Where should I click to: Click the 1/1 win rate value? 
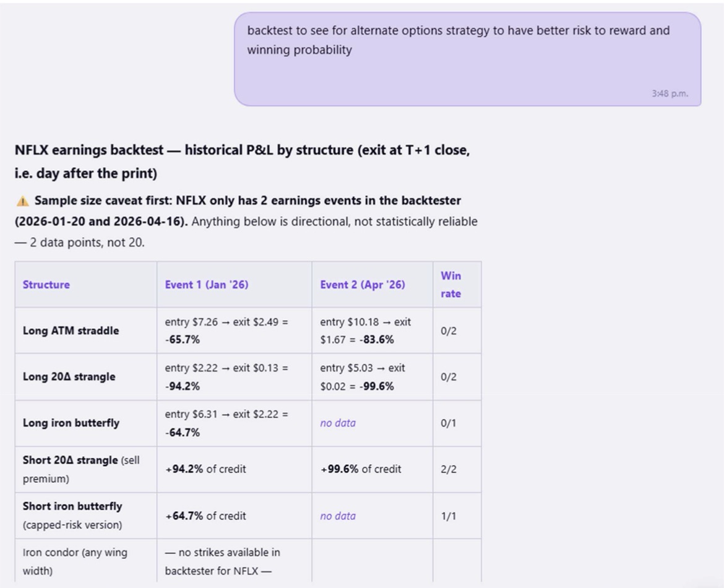[448, 516]
